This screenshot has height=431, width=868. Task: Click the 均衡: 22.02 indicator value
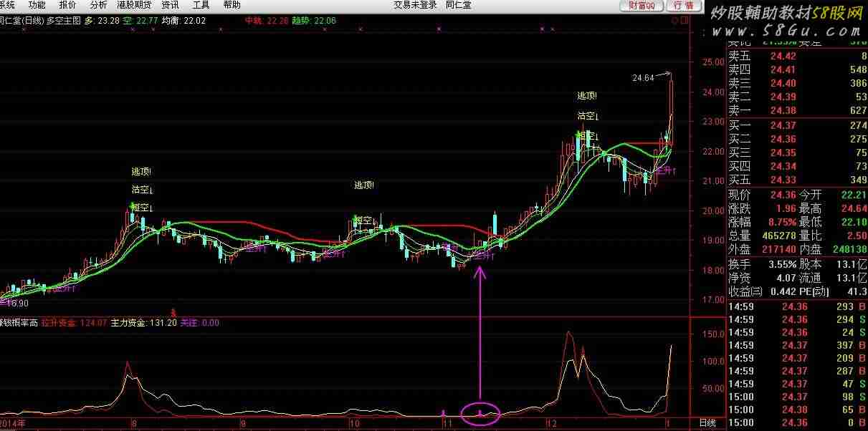tap(183, 21)
